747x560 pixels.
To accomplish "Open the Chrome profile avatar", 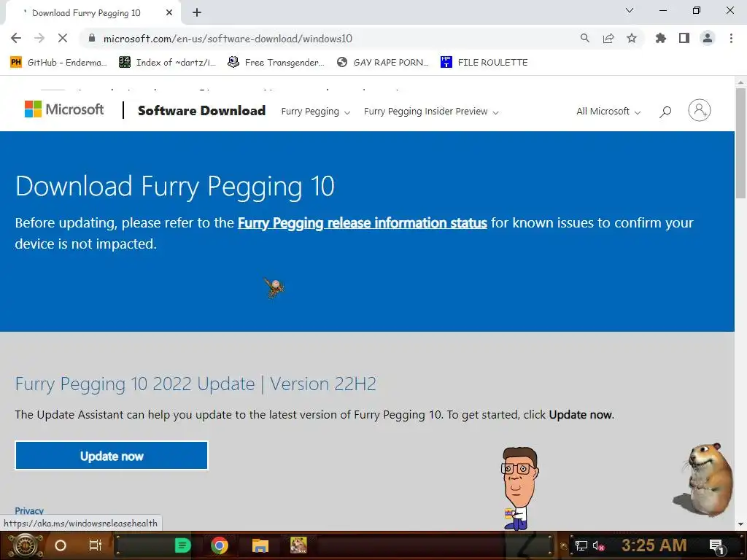I will tap(708, 38).
